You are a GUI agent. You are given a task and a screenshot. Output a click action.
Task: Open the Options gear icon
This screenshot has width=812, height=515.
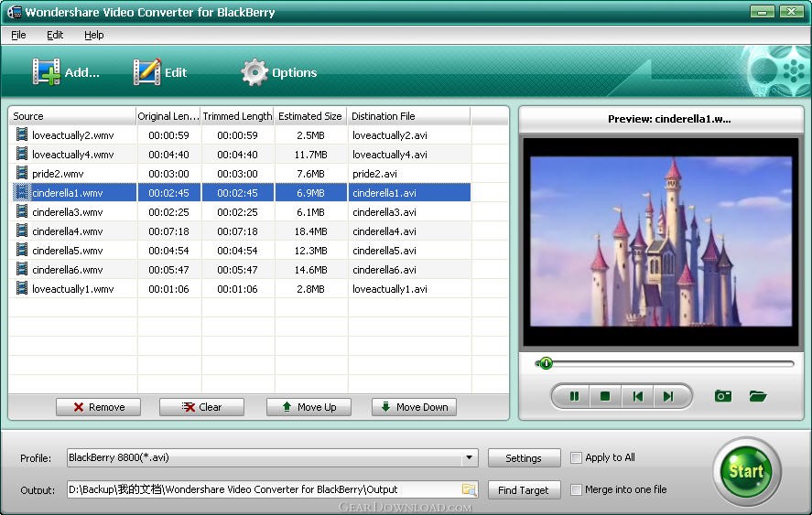pos(254,72)
